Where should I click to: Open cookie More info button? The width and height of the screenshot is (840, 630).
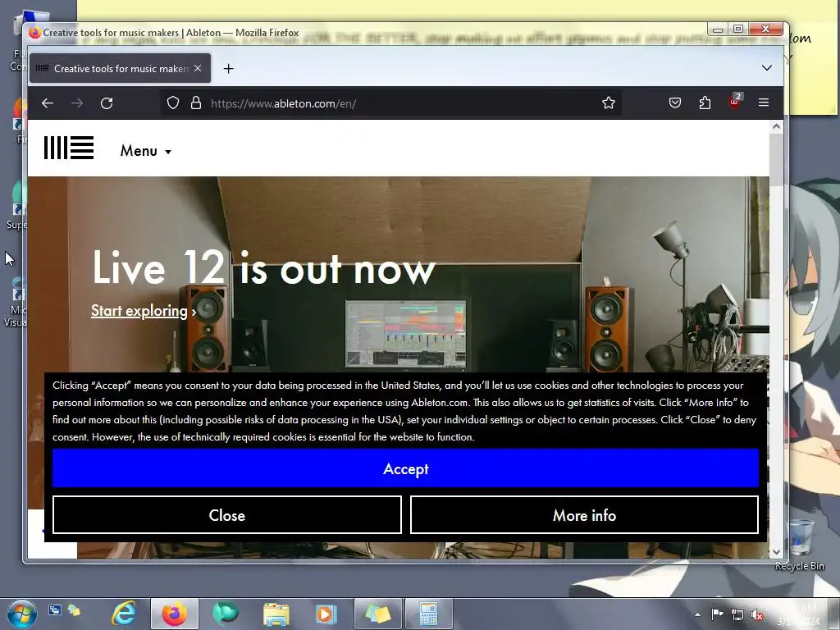(584, 515)
